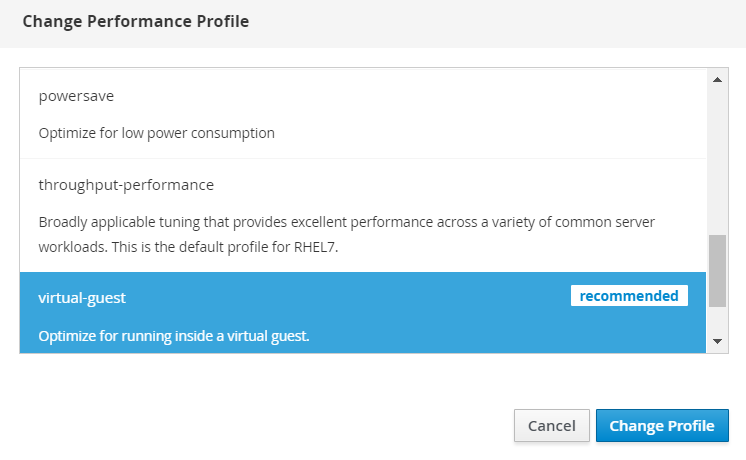
Task: Click blank area right of throughput-performance name
Action: point(450,185)
